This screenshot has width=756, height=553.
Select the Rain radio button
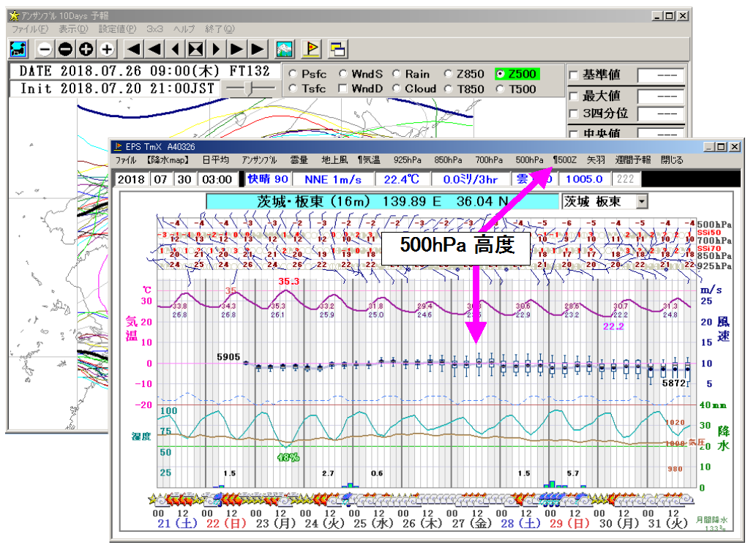[x=397, y=74]
